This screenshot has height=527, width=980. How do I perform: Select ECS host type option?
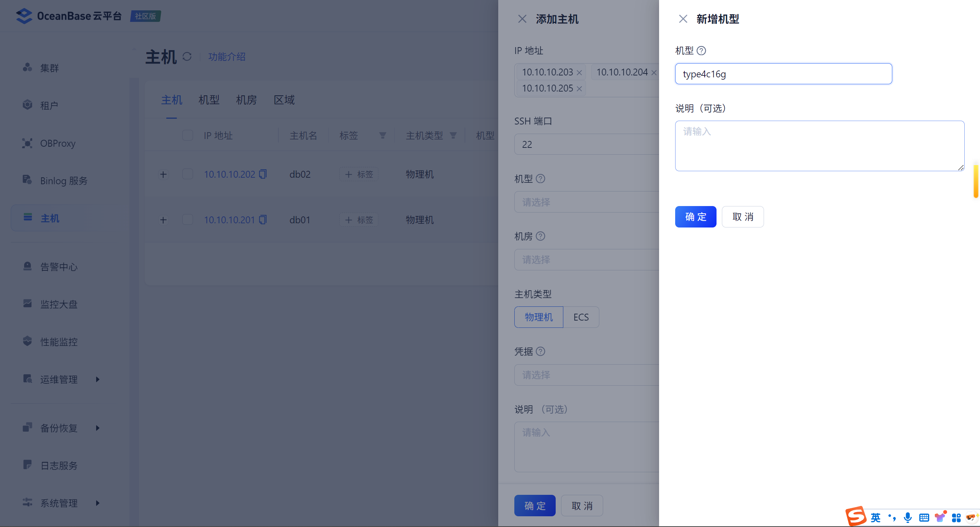pos(581,317)
